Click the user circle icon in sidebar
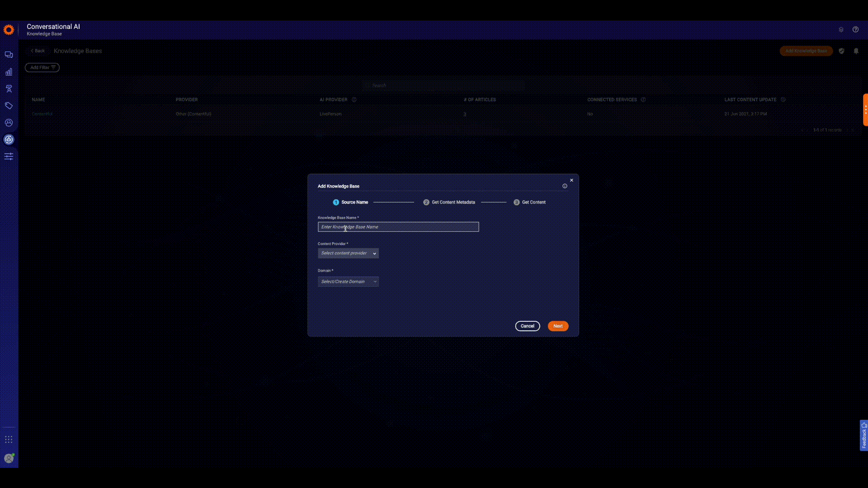This screenshot has height=488, width=868. (9, 122)
